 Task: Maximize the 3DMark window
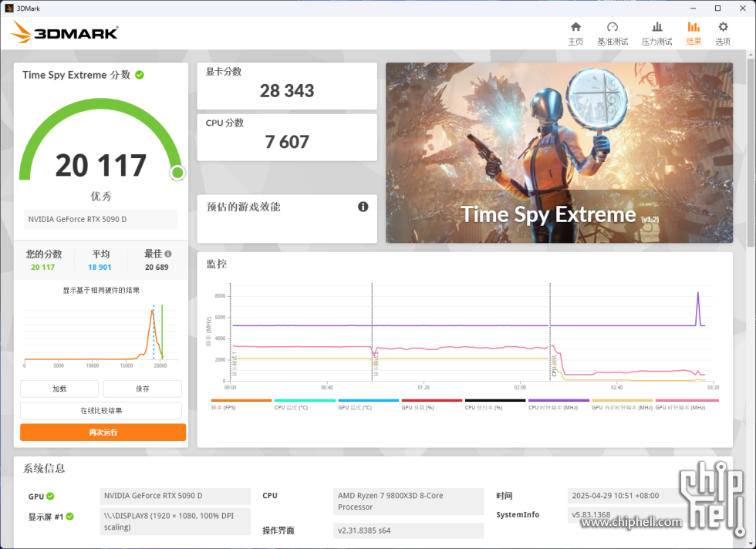pos(717,8)
